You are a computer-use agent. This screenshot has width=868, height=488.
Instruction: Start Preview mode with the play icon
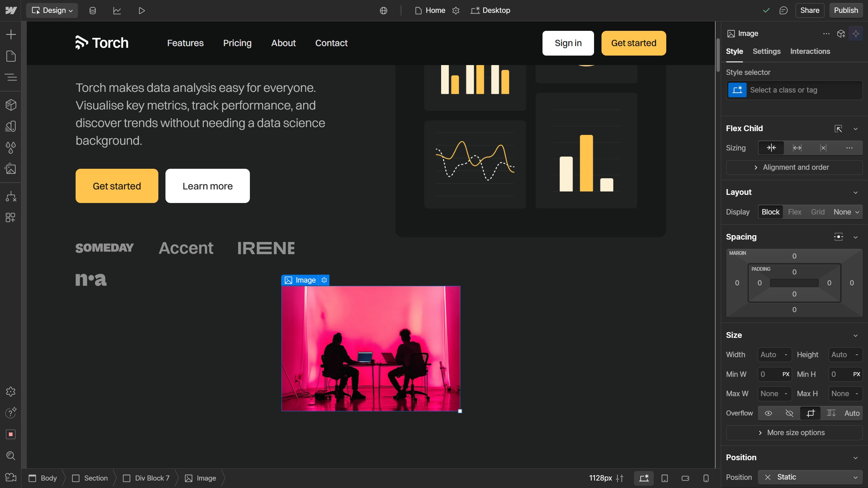(141, 11)
